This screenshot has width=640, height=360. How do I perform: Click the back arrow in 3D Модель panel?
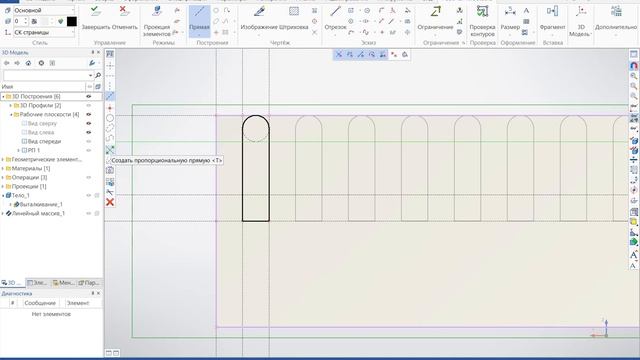[7, 63]
